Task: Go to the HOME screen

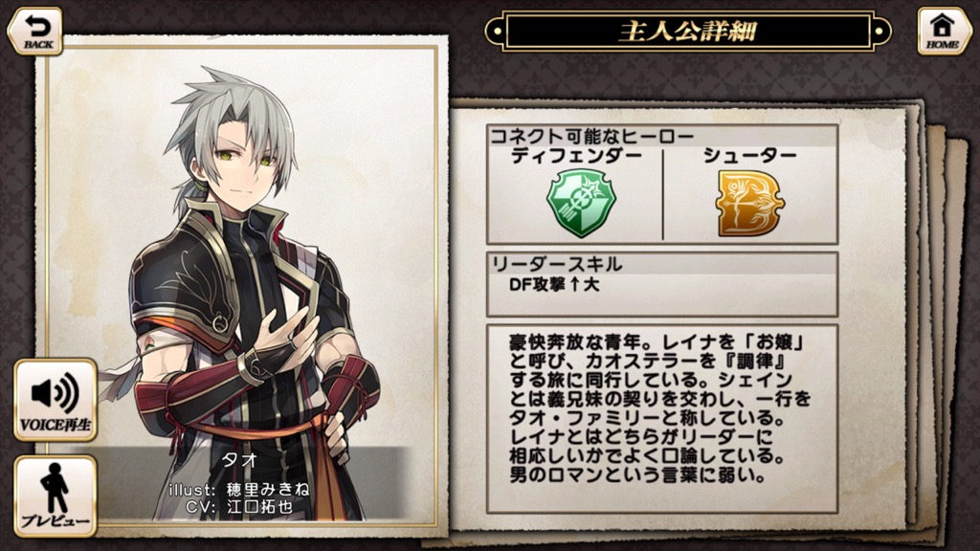Action: 943,32
